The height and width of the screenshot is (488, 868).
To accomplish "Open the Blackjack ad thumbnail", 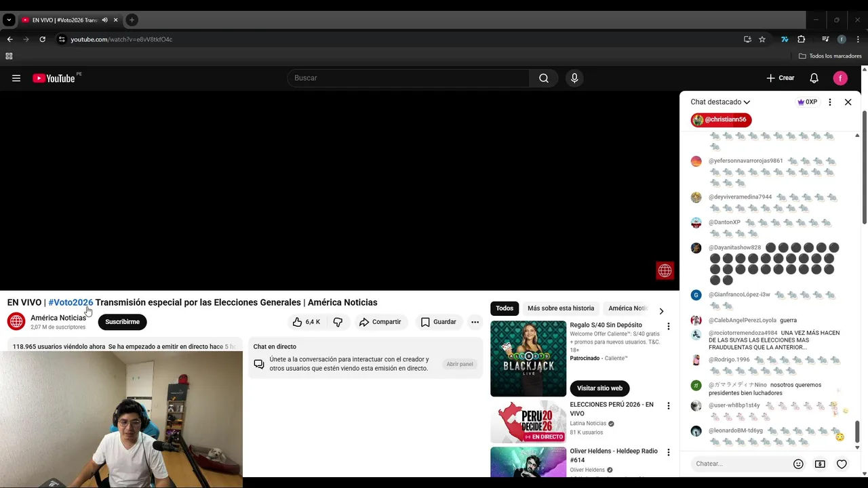I will (x=528, y=359).
